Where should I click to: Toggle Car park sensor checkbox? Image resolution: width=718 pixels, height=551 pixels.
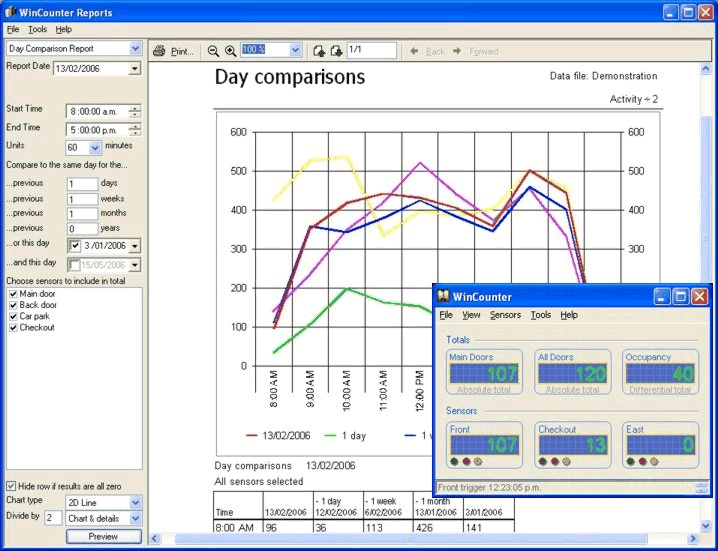point(13,316)
